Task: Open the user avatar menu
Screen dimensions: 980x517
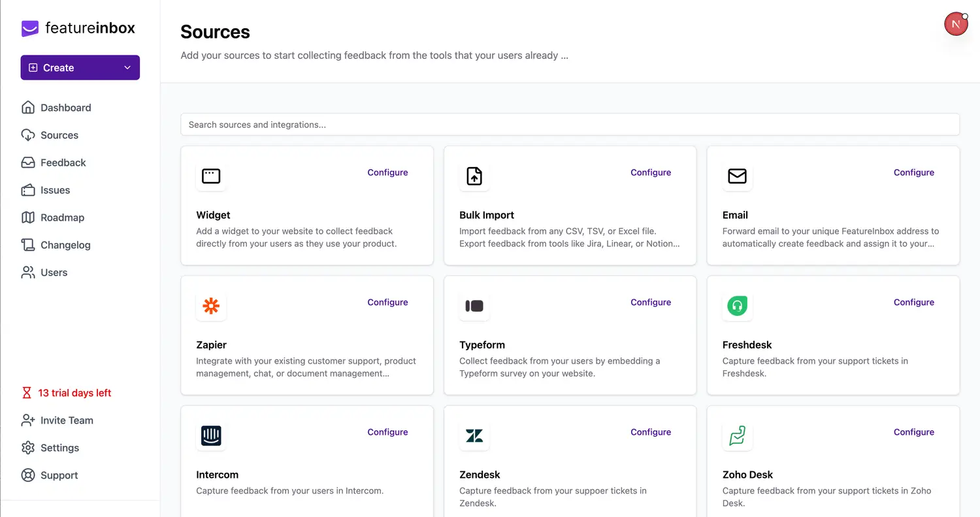Action: tap(956, 24)
